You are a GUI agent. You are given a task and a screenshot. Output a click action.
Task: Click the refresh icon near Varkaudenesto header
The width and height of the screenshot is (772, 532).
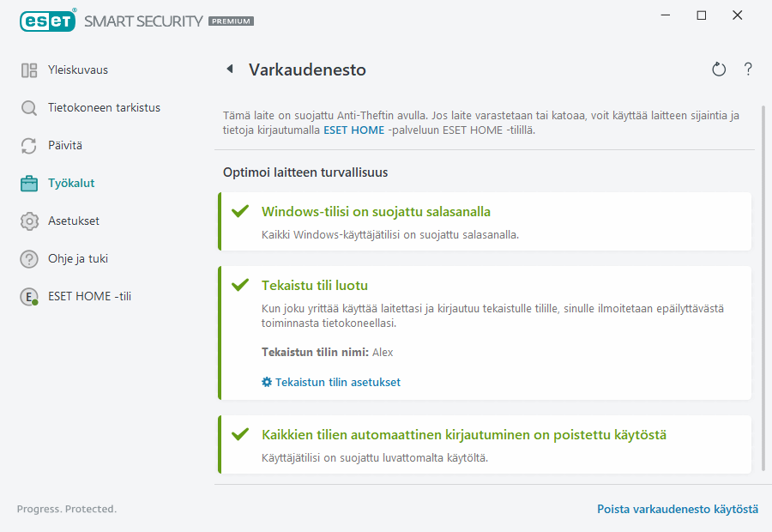719,69
